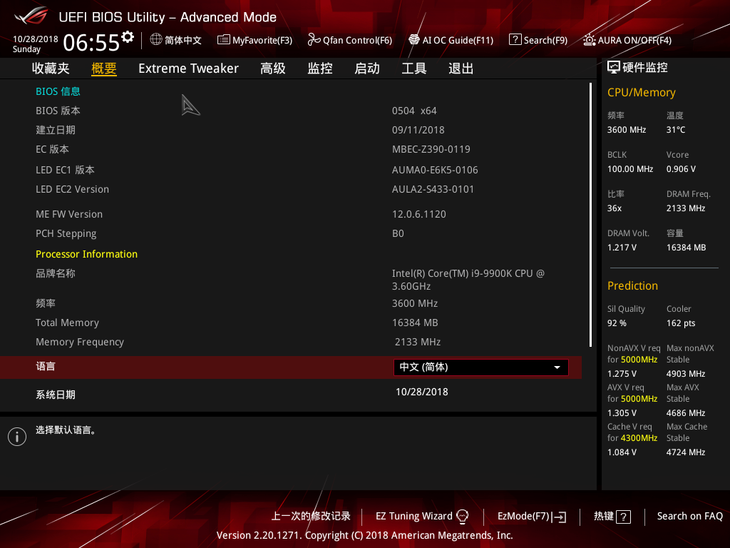Launch EZ Tuning Wizard
The width and height of the screenshot is (730, 548).
coord(422,516)
